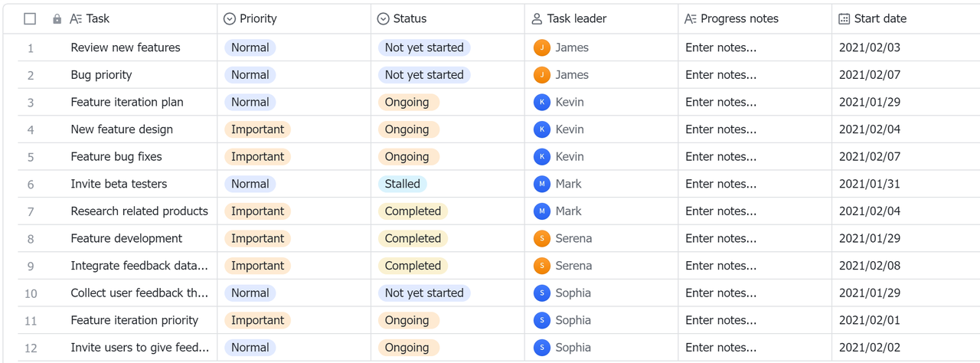Click James's avatar in row 1
Viewport: 980px width, 363px height.
541,47
